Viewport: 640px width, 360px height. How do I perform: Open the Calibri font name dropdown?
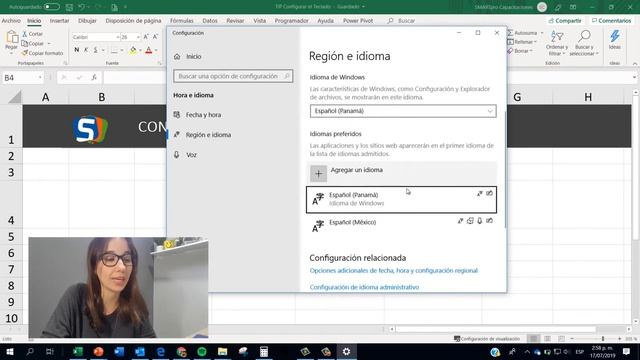(x=118, y=37)
